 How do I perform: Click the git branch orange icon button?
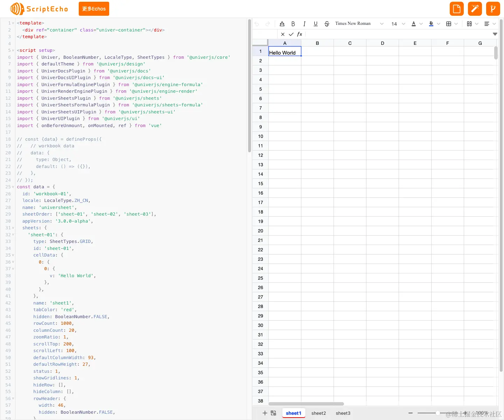tap(493, 9)
